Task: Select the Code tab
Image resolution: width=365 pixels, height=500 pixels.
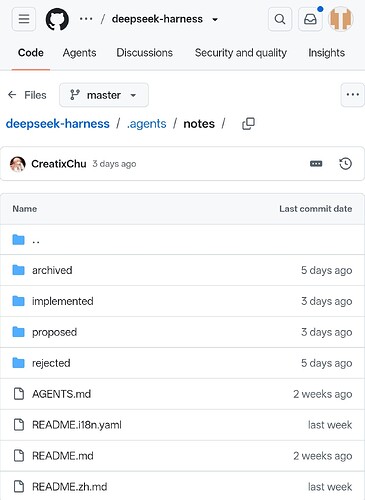Action: click(x=31, y=53)
